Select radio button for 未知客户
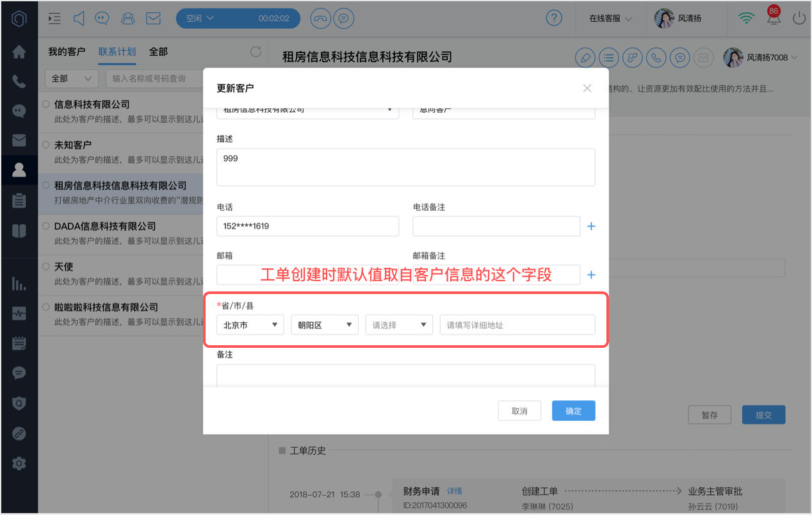The image size is (812, 515). click(x=46, y=145)
